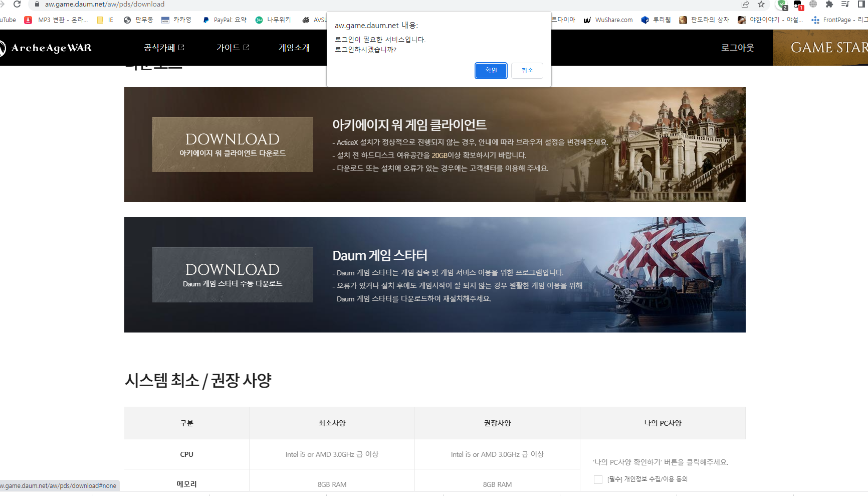Viewport: 868px width, 496px height.
Task: Click the CPU row label
Action: pos(186,454)
